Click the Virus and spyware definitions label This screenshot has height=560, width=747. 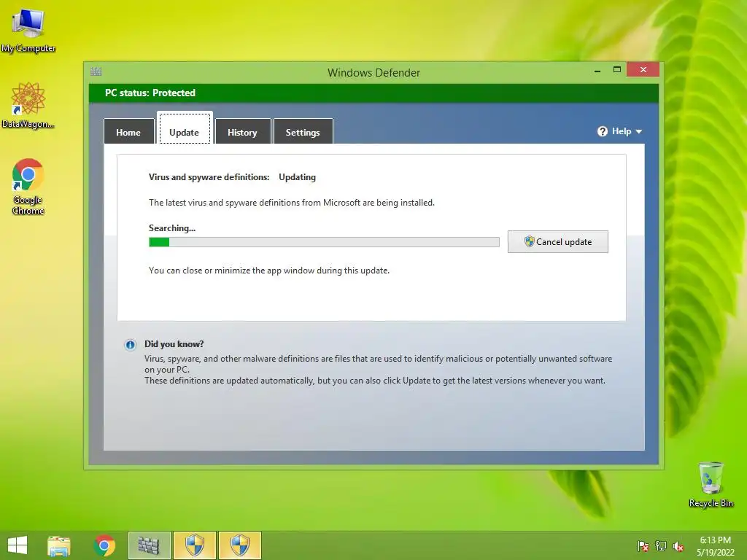tap(209, 177)
